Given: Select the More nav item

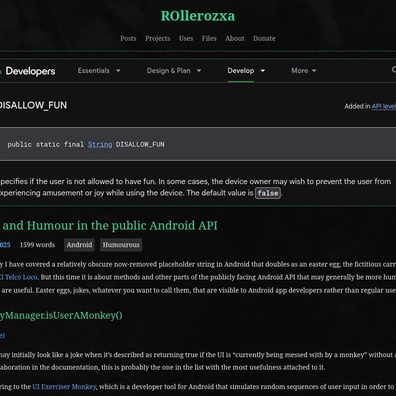Looking at the screenshot, I should point(299,71).
